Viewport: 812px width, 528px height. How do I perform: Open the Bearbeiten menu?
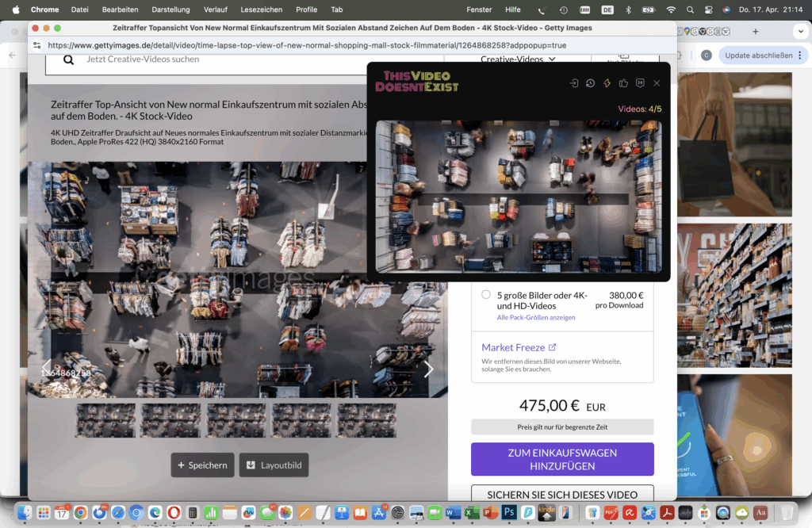pyautogui.click(x=121, y=10)
